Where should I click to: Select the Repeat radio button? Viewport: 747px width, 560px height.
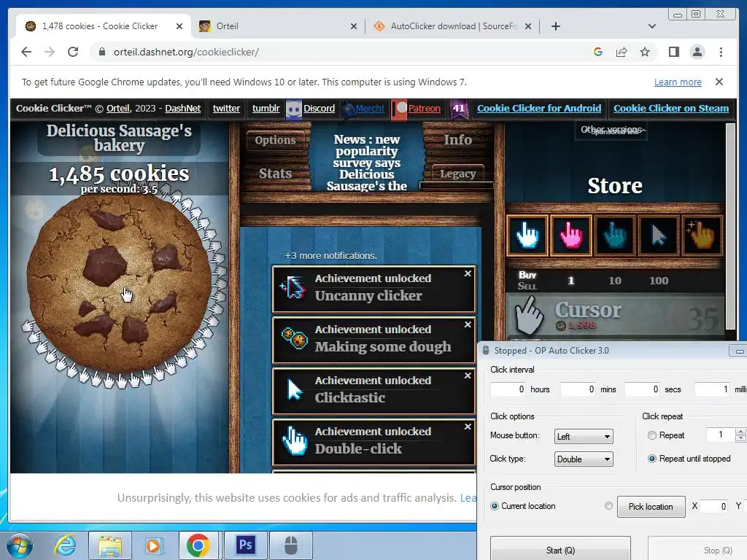pos(652,435)
